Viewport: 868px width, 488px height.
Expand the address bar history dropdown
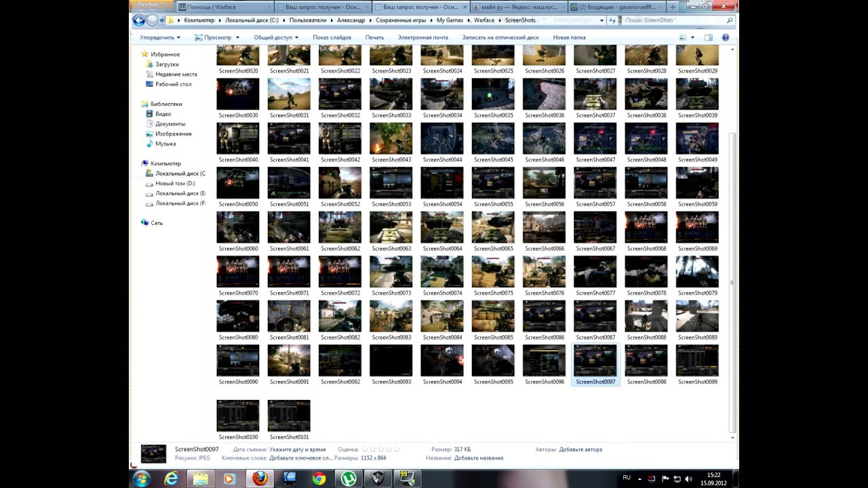[x=603, y=20]
